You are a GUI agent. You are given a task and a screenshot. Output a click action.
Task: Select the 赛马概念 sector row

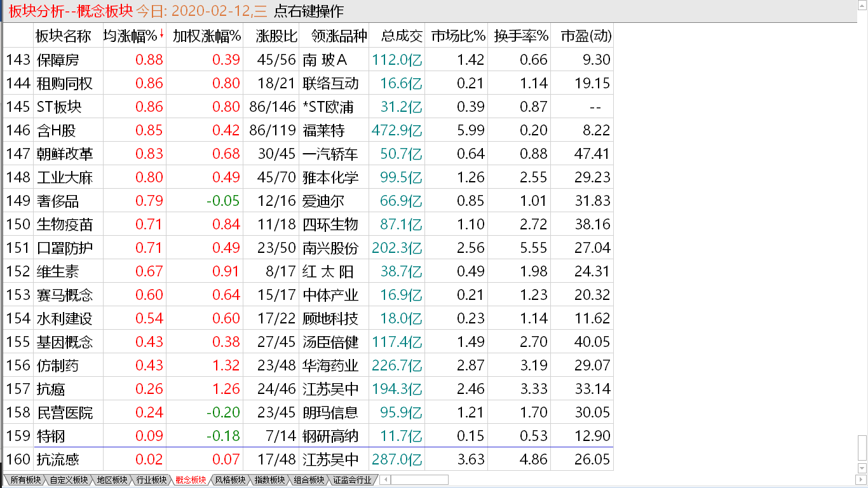pos(308,295)
